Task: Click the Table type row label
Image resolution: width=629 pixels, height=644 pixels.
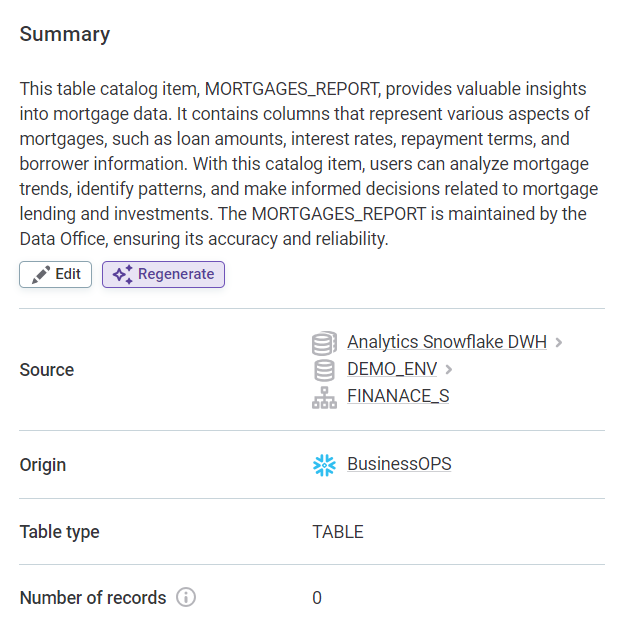Action: pos(60,532)
